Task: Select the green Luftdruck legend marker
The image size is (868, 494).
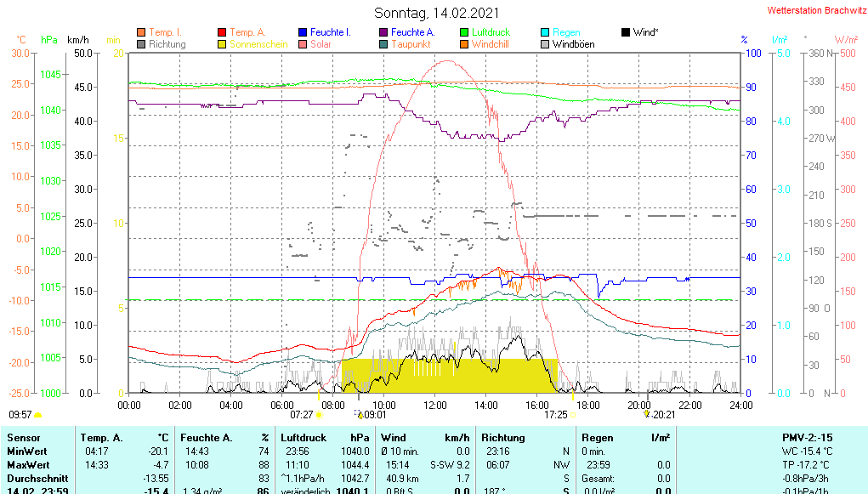Action: 464,32
